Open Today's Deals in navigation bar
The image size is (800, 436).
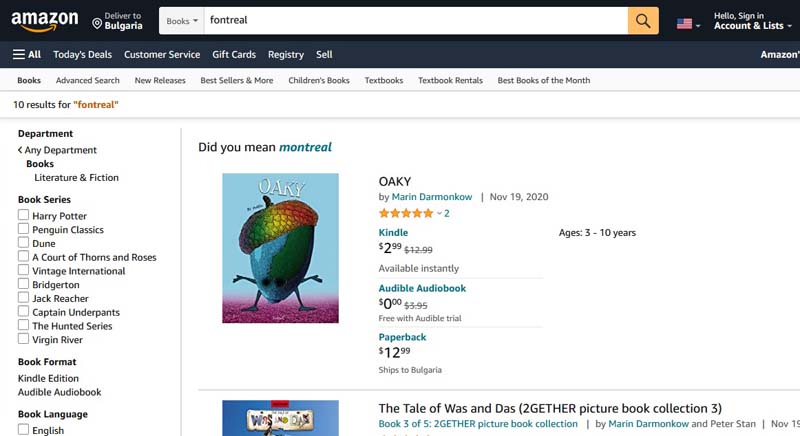pos(82,54)
